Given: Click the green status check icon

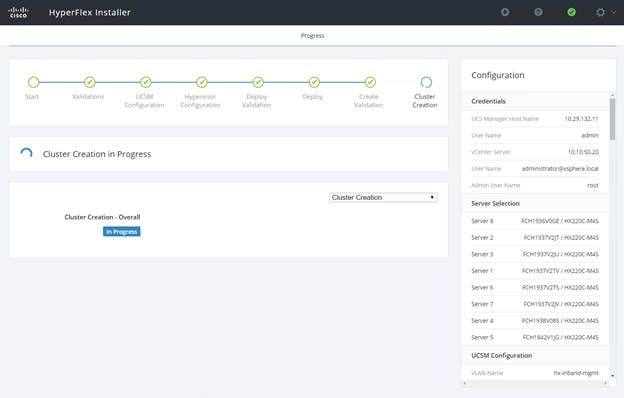Looking at the screenshot, I should click(571, 12).
